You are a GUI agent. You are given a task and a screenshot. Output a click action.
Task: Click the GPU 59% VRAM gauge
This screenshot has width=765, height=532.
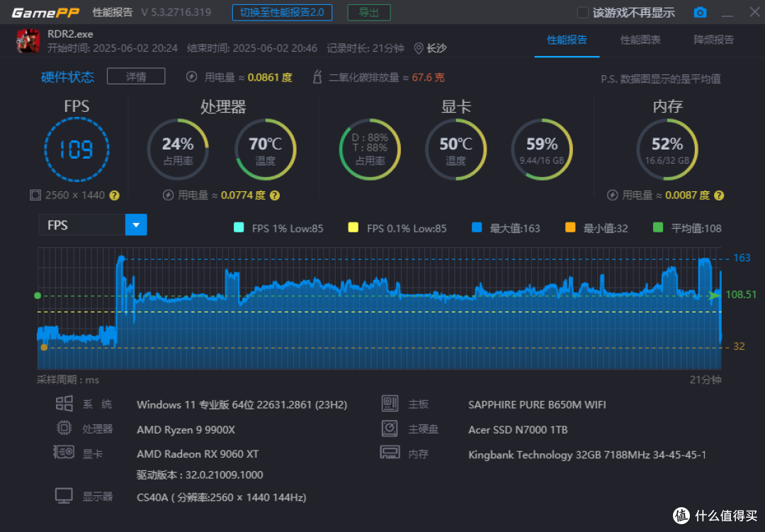542,149
